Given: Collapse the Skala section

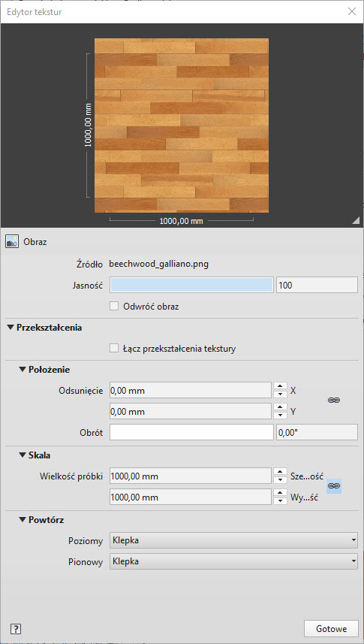Looking at the screenshot, I should tap(23, 455).
